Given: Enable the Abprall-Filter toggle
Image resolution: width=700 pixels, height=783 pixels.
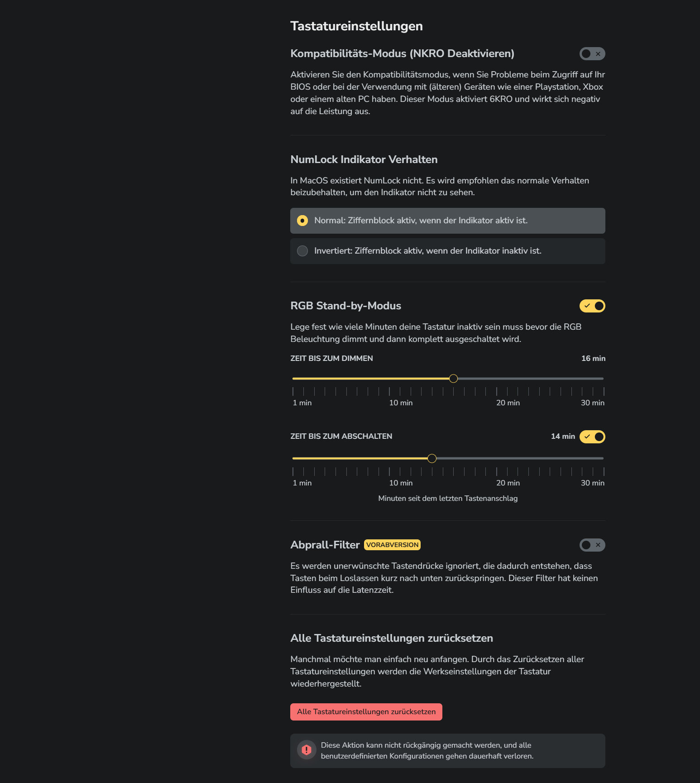Looking at the screenshot, I should 592,545.
